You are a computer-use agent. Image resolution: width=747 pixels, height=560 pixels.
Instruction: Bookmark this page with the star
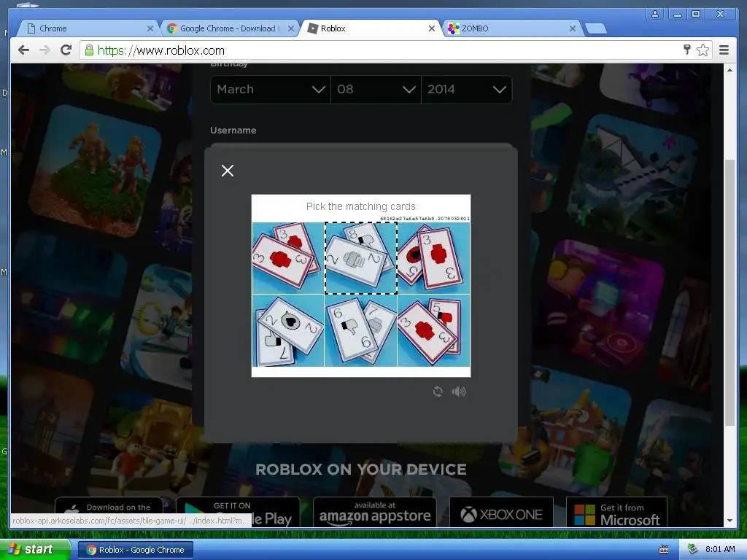click(703, 50)
